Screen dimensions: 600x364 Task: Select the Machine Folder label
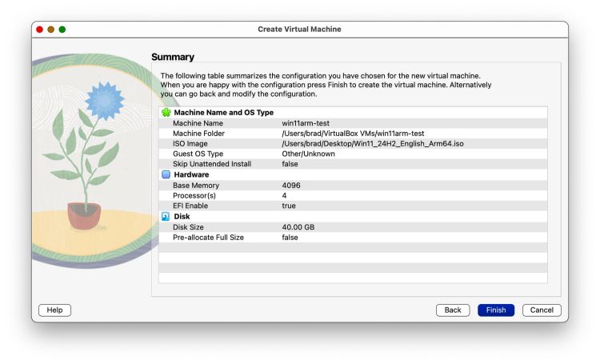[x=198, y=133]
